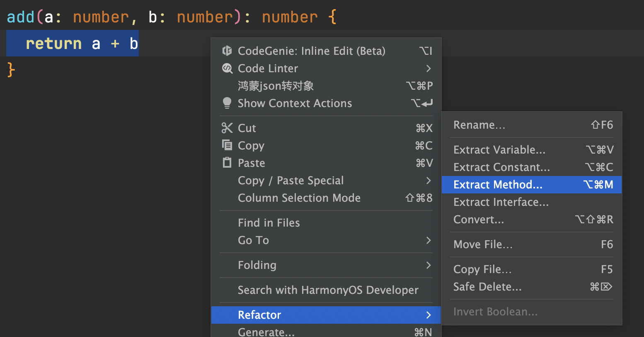Viewport: 644px width, 337px height.
Task: Click the Copy documents icon
Action: pos(227,146)
